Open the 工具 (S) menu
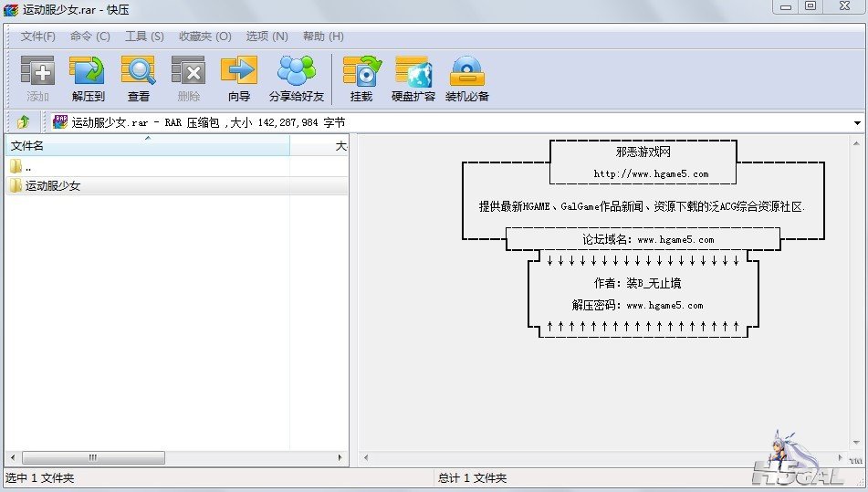 click(x=144, y=37)
